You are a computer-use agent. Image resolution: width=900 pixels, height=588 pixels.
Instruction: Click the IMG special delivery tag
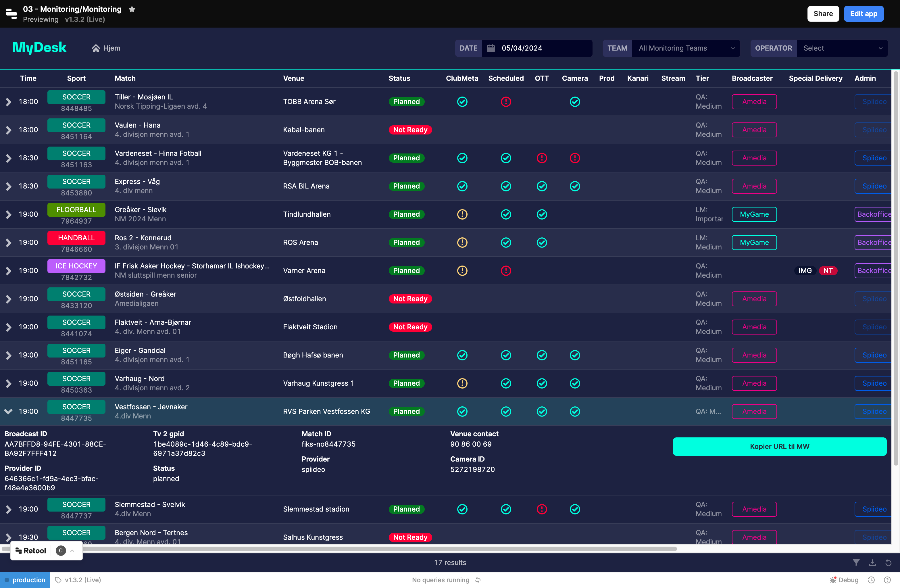coord(805,271)
